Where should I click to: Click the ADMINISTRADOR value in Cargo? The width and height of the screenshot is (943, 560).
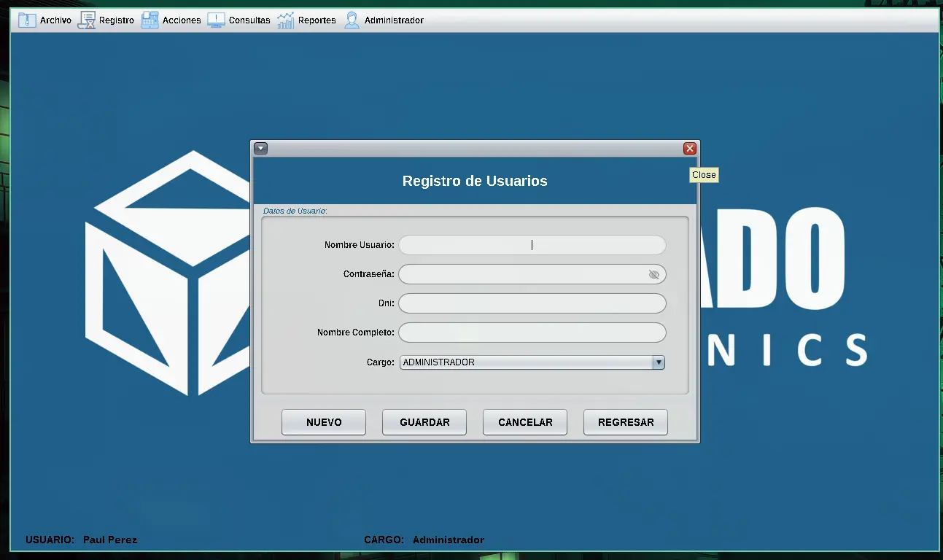coord(438,362)
